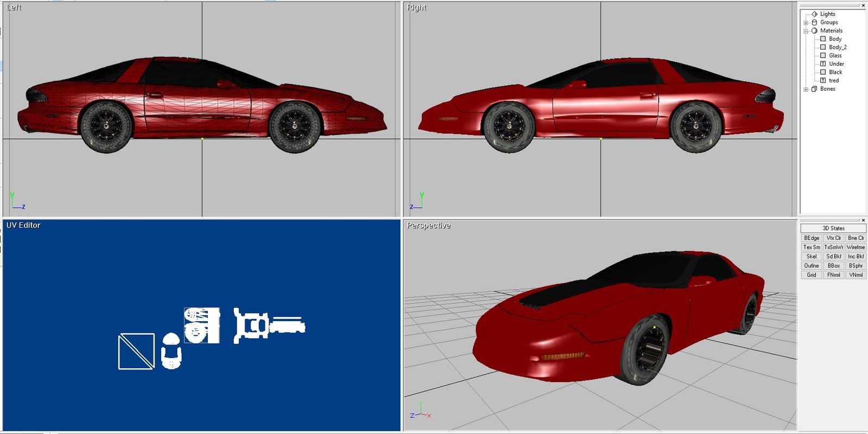
Task: Expand the Groups tree node
Action: pos(806,23)
